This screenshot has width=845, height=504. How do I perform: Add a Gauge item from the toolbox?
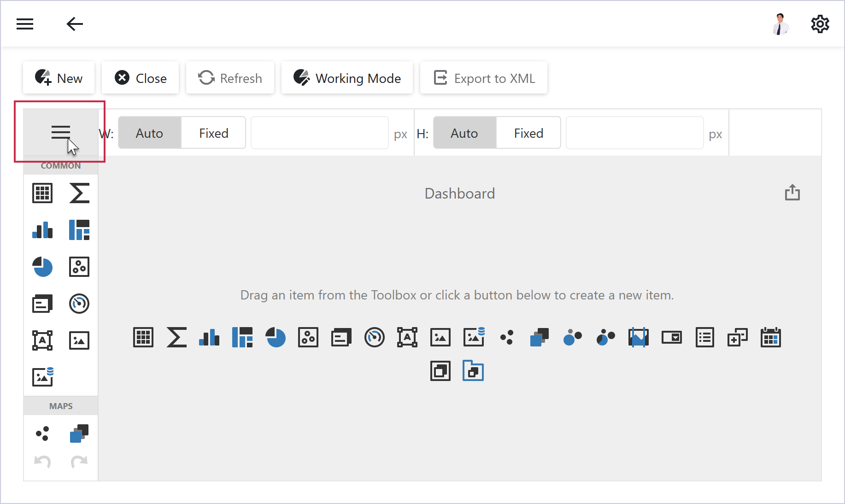click(x=79, y=304)
